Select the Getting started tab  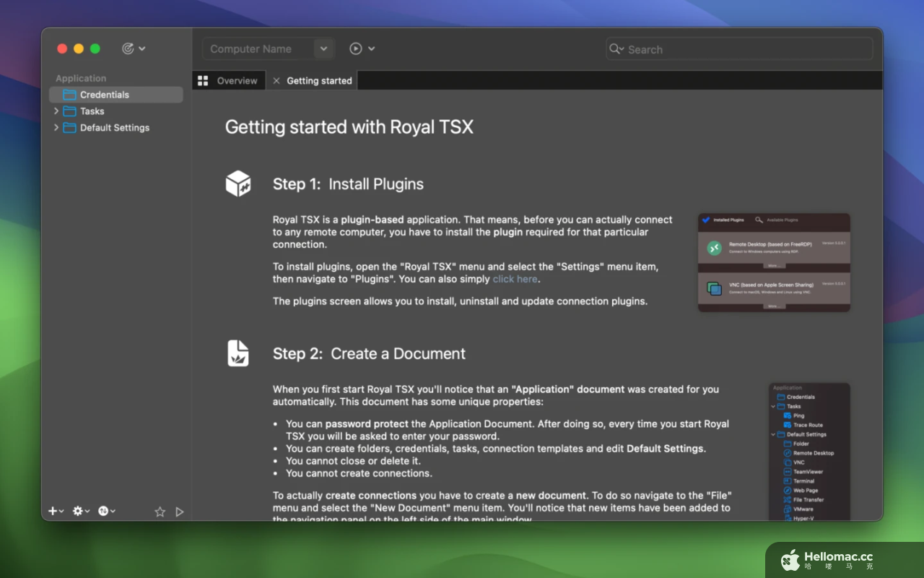[319, 81]
